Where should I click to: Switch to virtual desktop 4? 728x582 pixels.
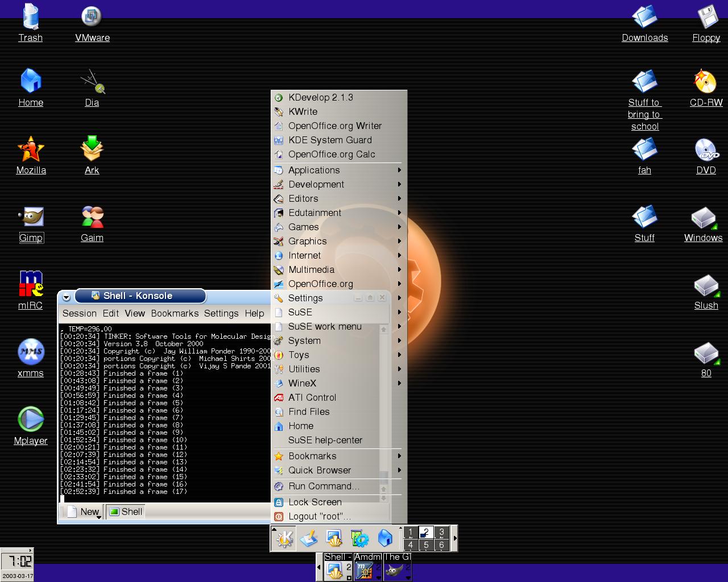point(411,545)
